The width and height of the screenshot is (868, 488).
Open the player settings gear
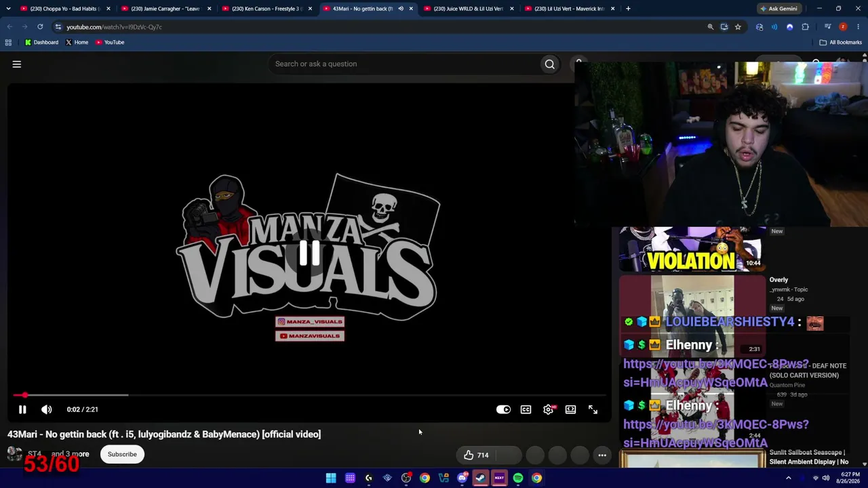pyautogui.click(x=548, y=409)
